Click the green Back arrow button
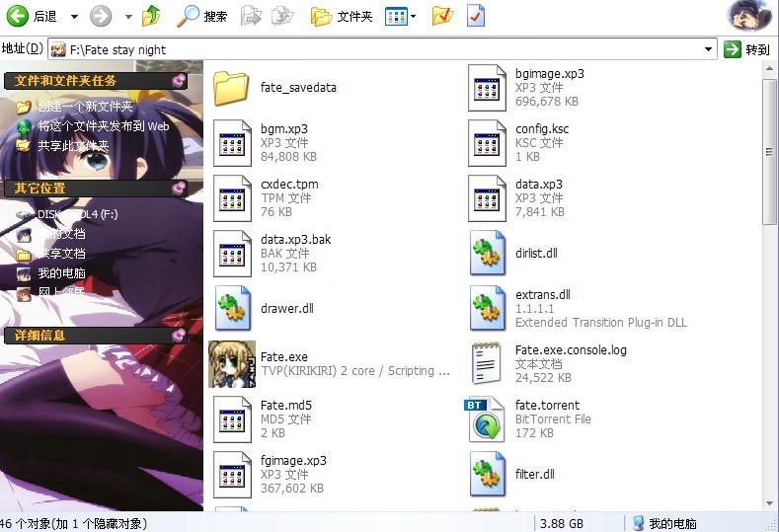779x532 pixels. [18, 16]
